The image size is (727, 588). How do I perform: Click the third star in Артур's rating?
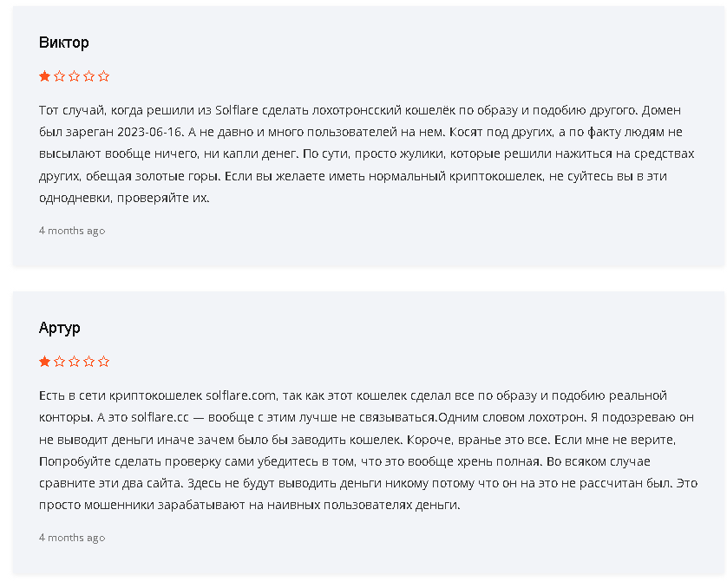pyautogui.click(x=75, y=362)
